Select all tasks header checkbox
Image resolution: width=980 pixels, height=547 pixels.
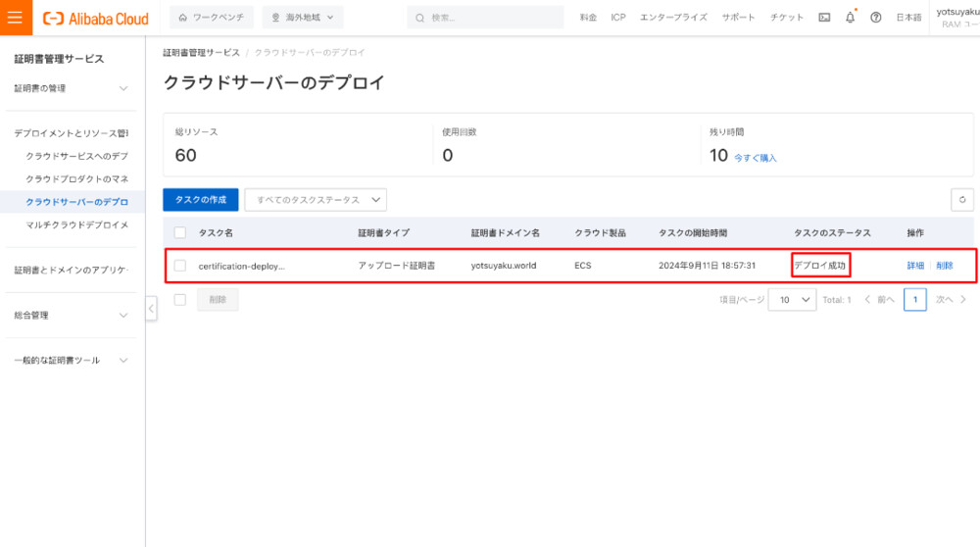[x=180, y=232]
